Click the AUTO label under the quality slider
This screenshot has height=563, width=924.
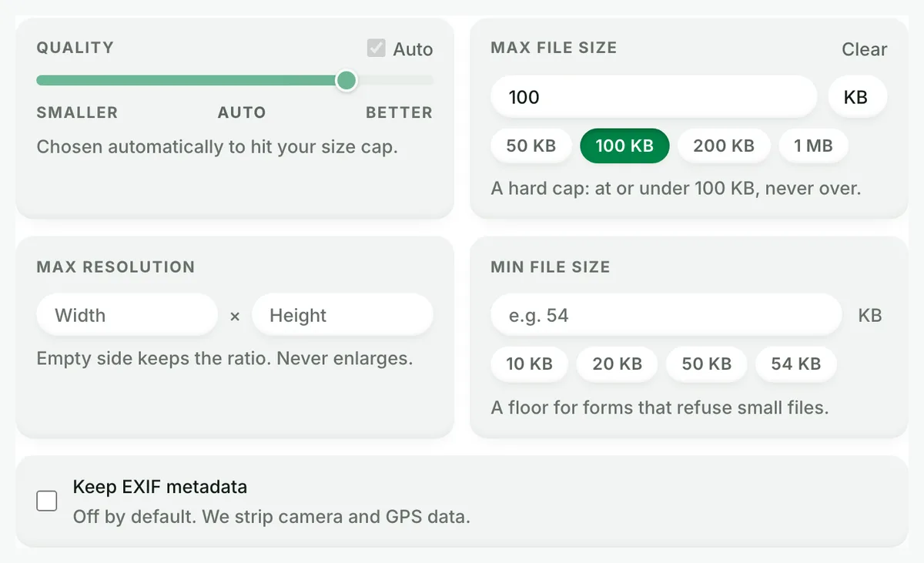coord(242,112)
